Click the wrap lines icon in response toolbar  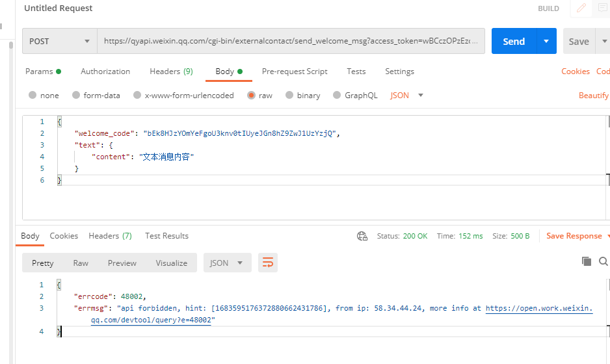click(268, 263)
